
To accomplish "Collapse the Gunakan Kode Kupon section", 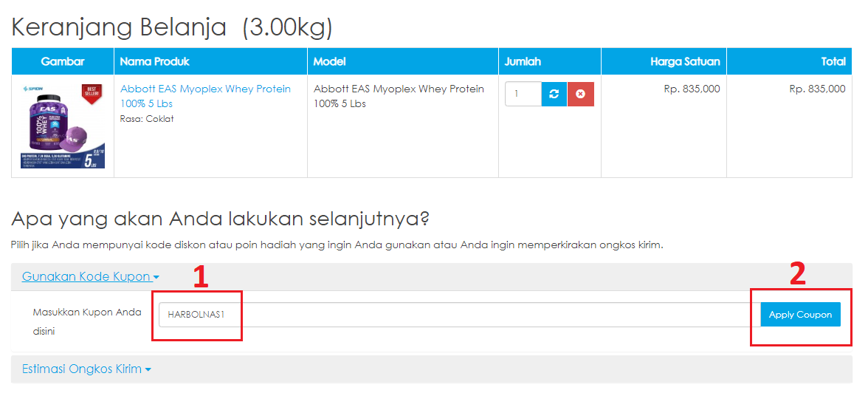I will 86,277.
